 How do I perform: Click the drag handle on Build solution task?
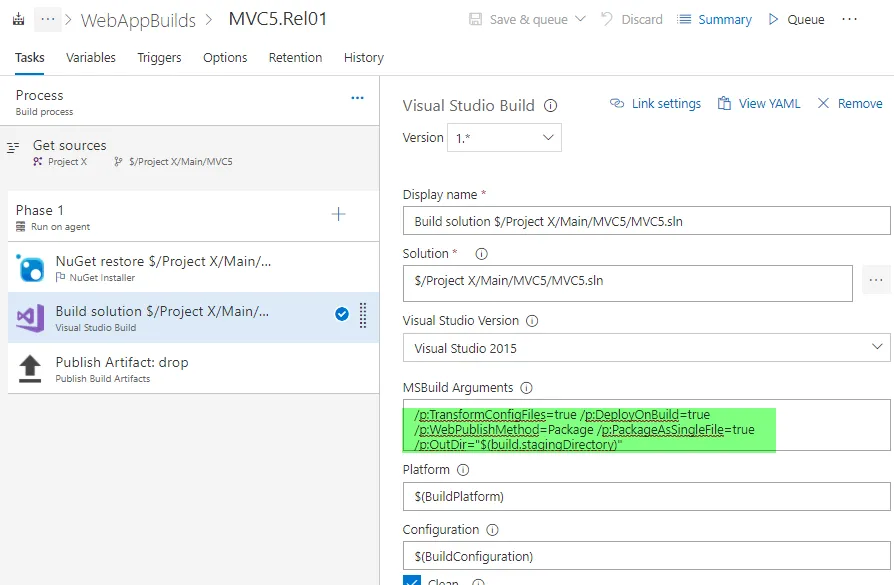pos(363,315)
